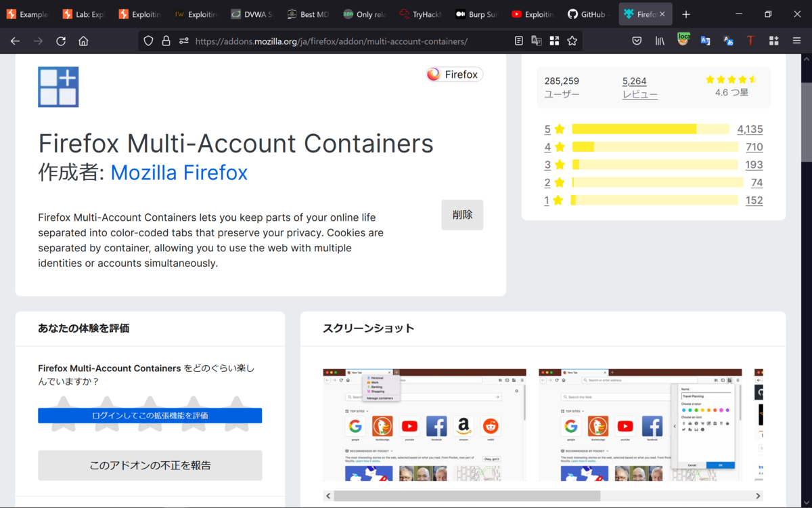This screenshot has width=812, height=508.
Task: Click the 4,135 five-star count
Action: tap(750, 129)
